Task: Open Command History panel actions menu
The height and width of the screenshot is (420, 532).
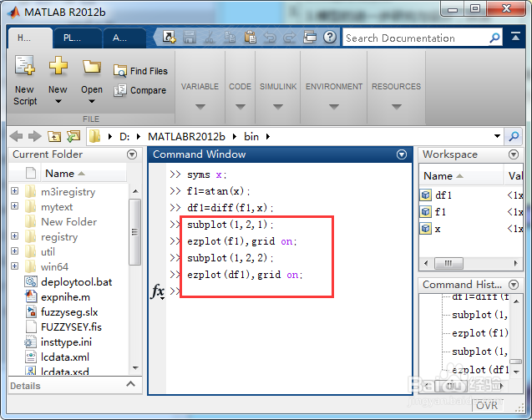Action: [x=514, y=284]
